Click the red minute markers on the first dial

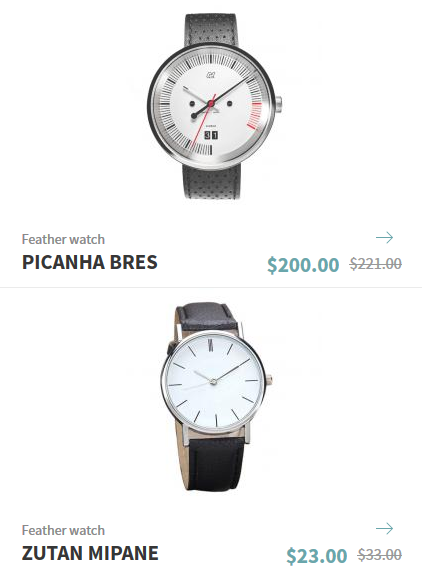click(256, 116)
